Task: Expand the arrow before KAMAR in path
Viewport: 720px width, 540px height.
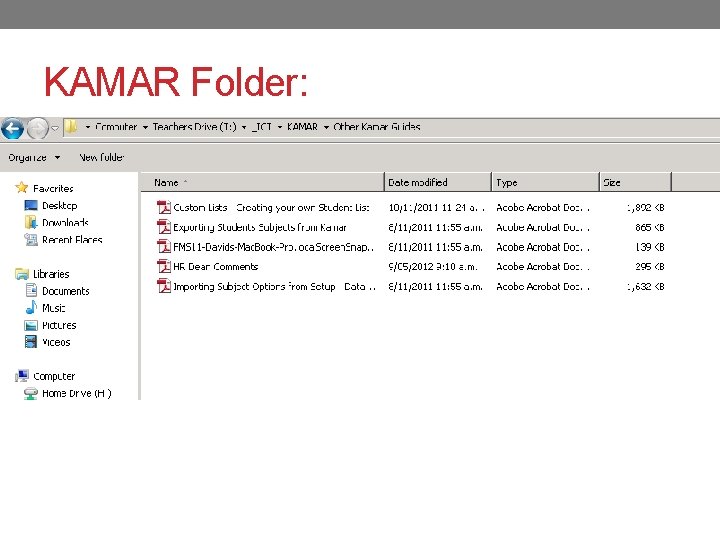Action: pos(280,127)
